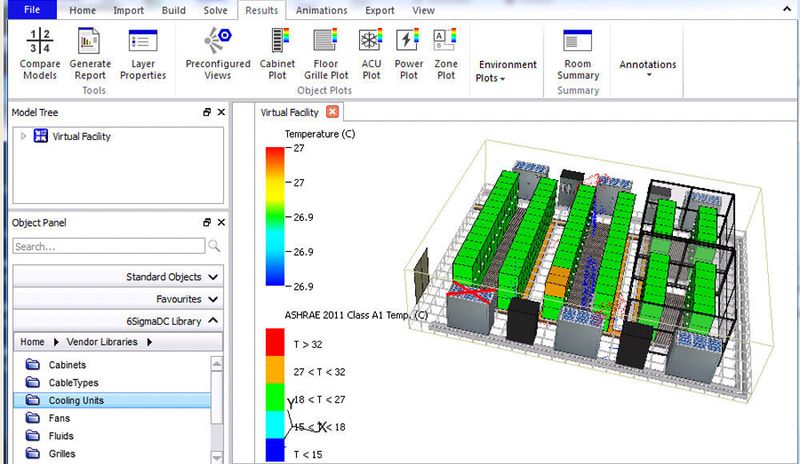This screenshot has height=464, width=800.
Task: Select the Results ribbon tab
Action: pyautogui.click(x=261, y=10)
